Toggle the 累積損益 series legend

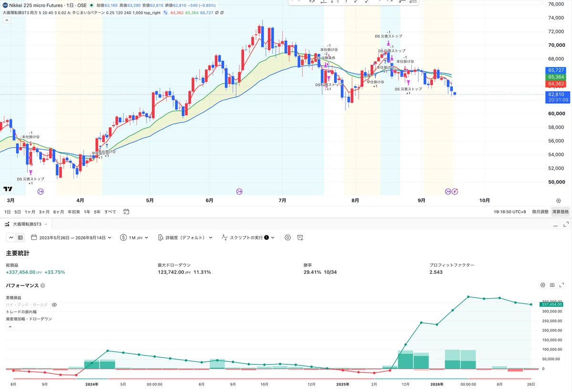pyautogui.click(x=14, y=297)
